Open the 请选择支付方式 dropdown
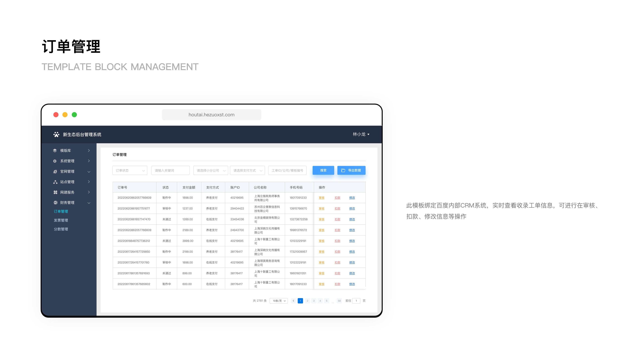This screenshot has height=362, width=644. (247, 170)
